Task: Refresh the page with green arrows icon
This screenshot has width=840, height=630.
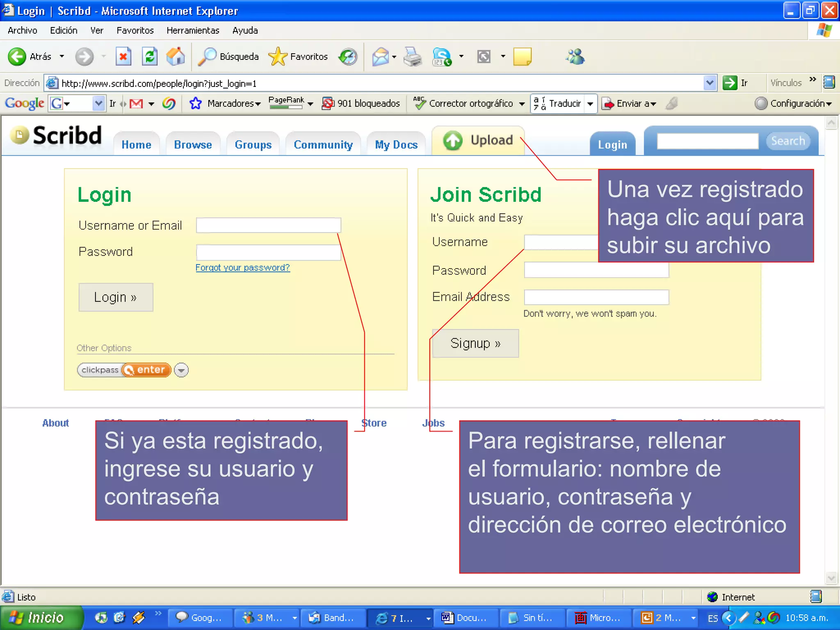Action: pos(150,57)
